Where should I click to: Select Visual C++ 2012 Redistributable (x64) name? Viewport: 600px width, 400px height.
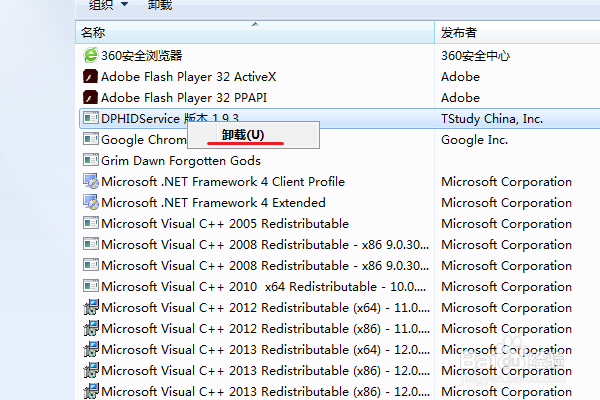[x=266, y=308]
